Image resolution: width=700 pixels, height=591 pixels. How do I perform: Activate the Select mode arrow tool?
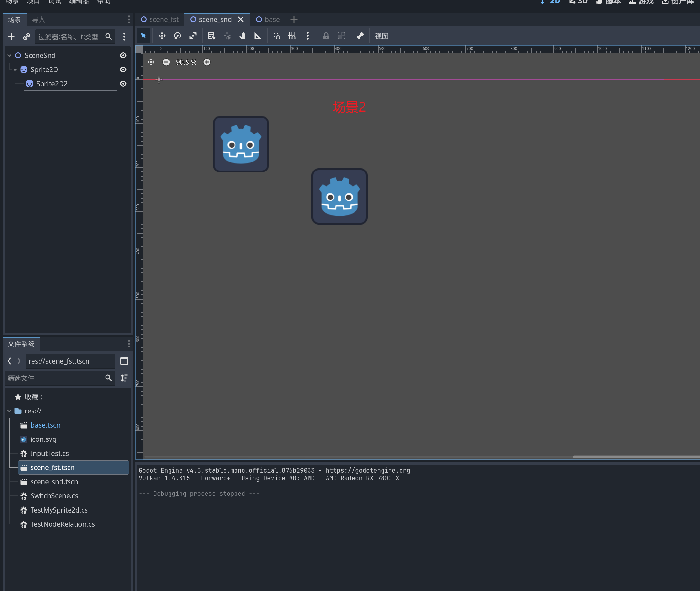coord(143,36)
